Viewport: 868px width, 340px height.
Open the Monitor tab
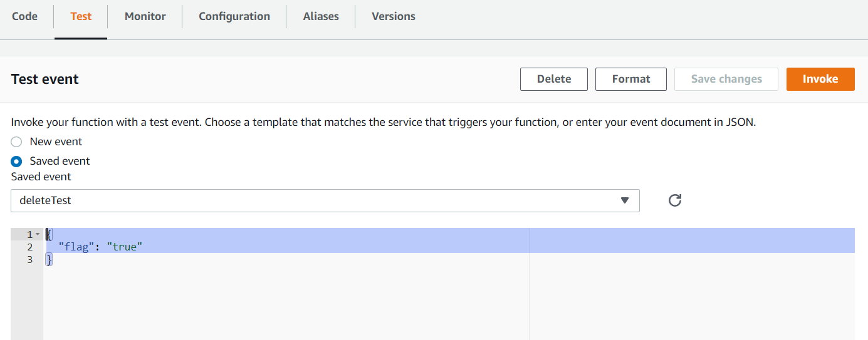pos(145,16)
